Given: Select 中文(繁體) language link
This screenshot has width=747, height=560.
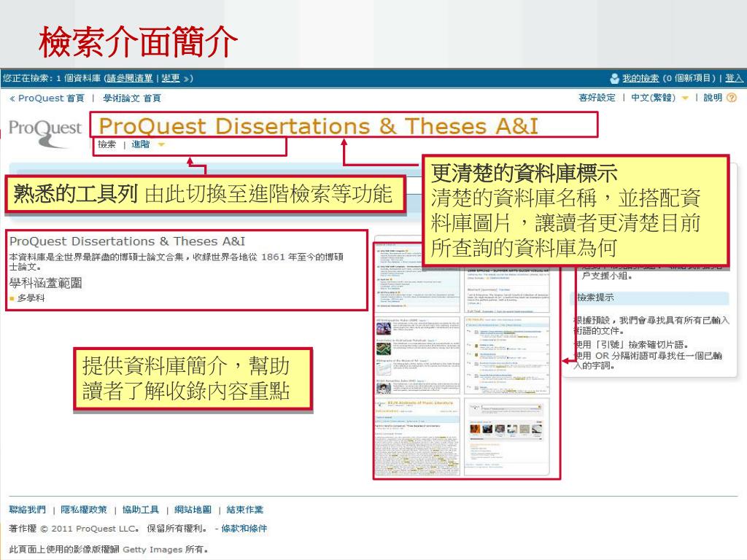Looking at the screenshot, I should coord(653,98).
